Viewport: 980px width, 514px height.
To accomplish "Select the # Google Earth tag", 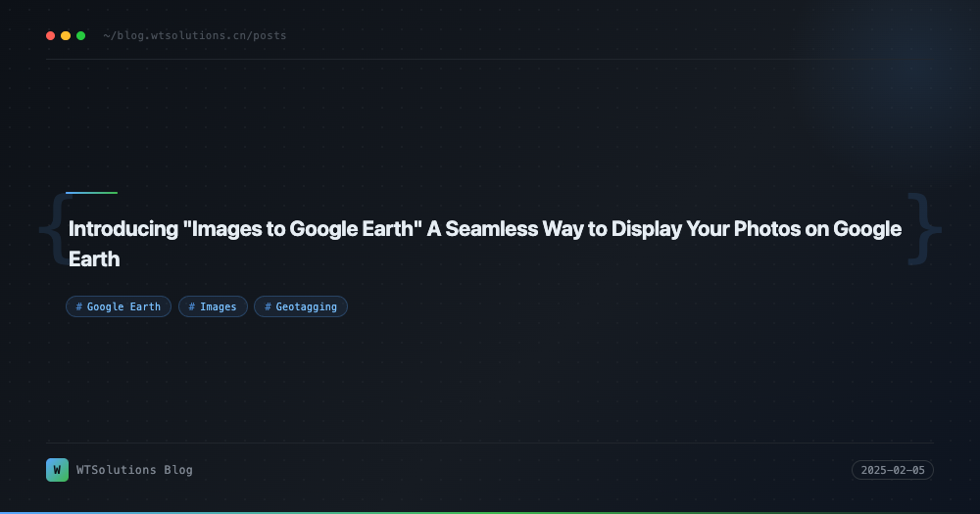I will coord(119,306).
